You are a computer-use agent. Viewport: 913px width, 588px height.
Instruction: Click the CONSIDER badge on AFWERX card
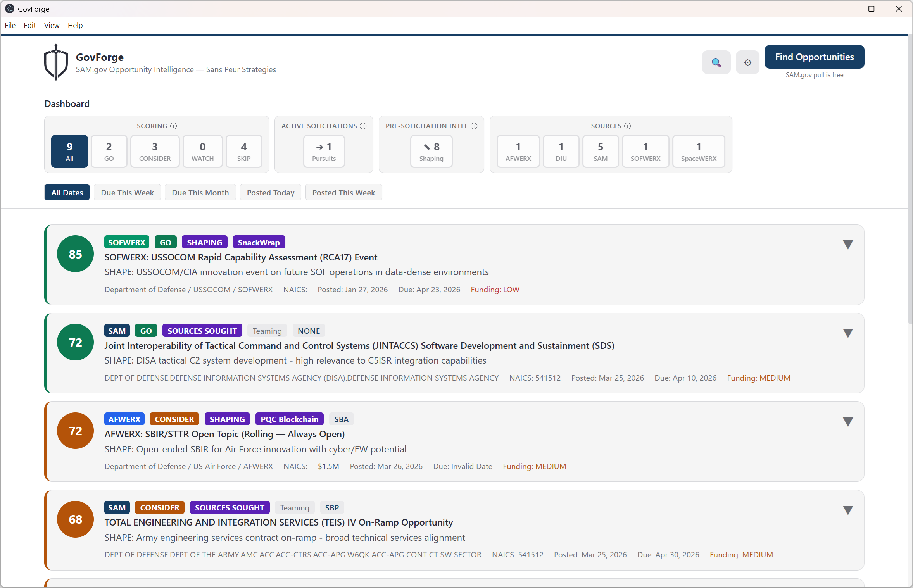click(x=174, y=419)
